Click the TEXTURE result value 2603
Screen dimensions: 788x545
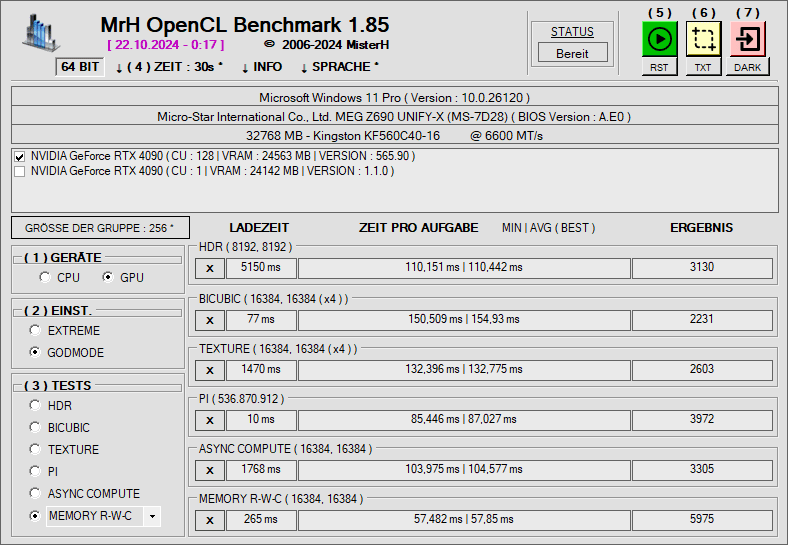702,370
